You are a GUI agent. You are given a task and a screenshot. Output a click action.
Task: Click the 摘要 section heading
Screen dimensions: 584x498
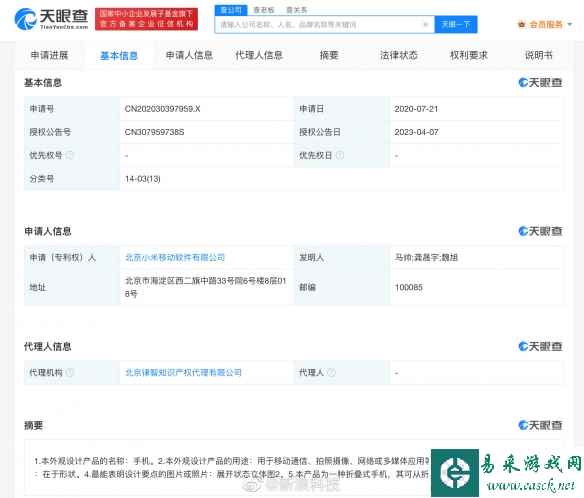click(34, 425)
